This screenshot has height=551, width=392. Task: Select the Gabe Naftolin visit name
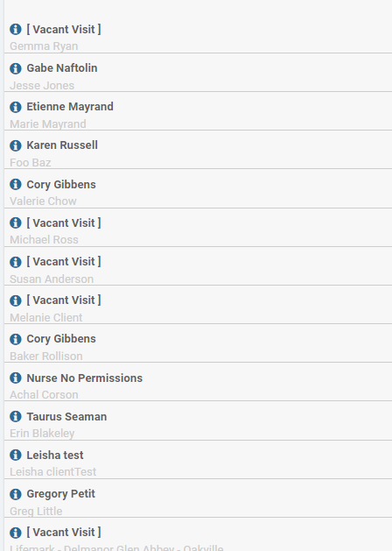tap(62, 67)
